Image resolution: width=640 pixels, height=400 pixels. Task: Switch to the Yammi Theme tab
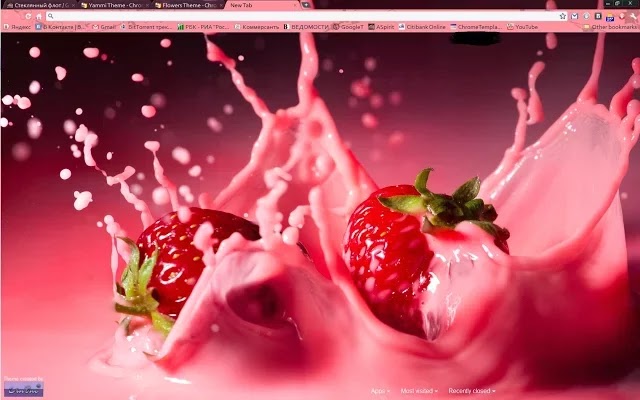115,5
